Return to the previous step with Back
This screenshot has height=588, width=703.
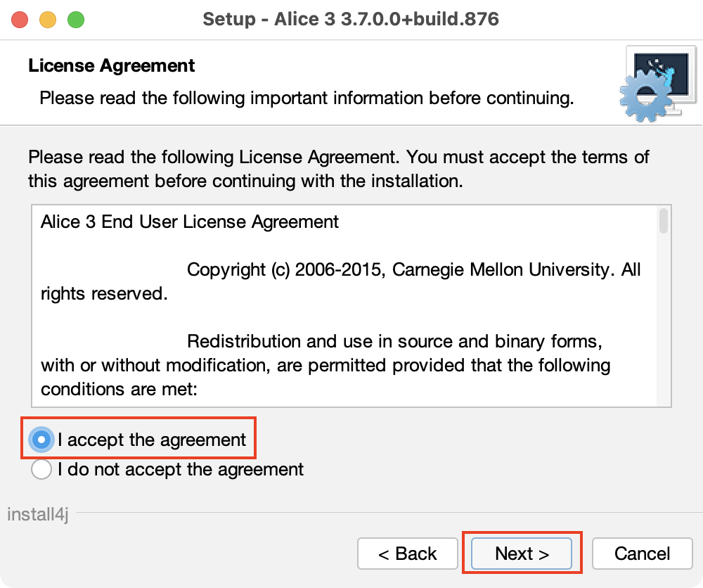pos(408,554)
